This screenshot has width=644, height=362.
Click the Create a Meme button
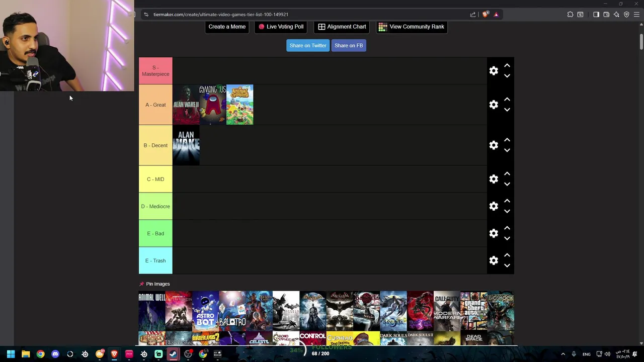pos(227,27)
